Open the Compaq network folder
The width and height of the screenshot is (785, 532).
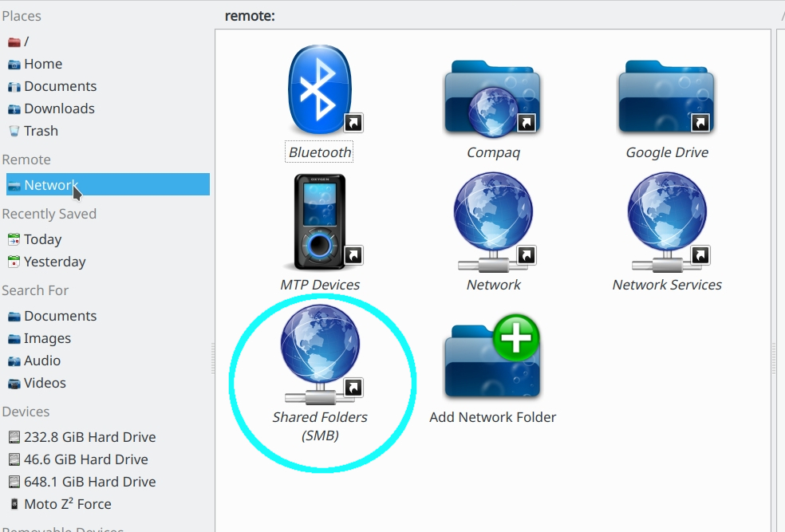tap(492, 99)
